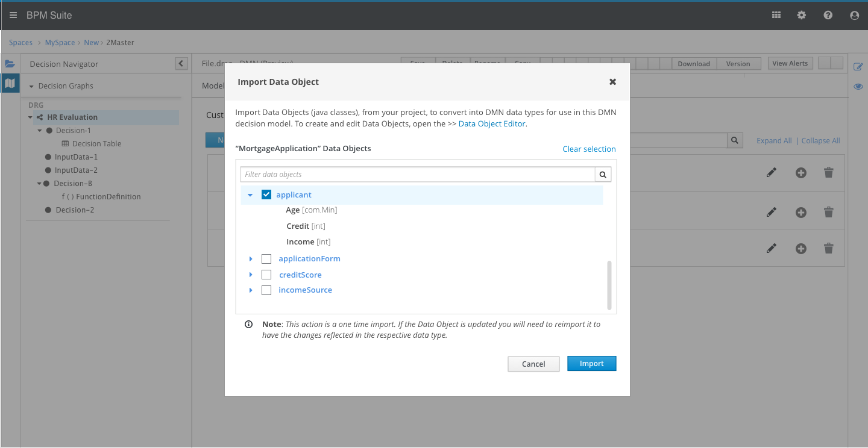
Task: Uncheck the applicant data object checkbox
Action: coord(266,194)
